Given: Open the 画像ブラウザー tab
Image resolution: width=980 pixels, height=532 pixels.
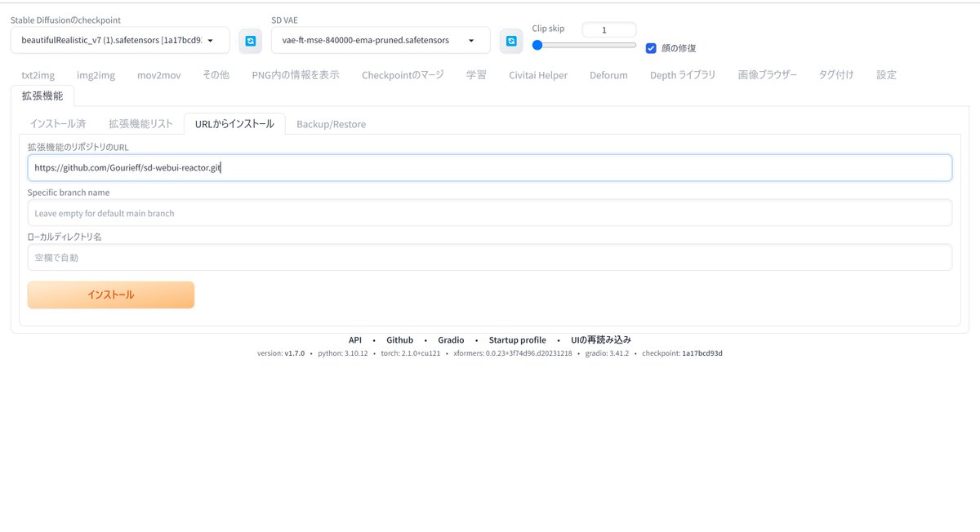Looking at the screenshot, I should click(x=768, y=75).
